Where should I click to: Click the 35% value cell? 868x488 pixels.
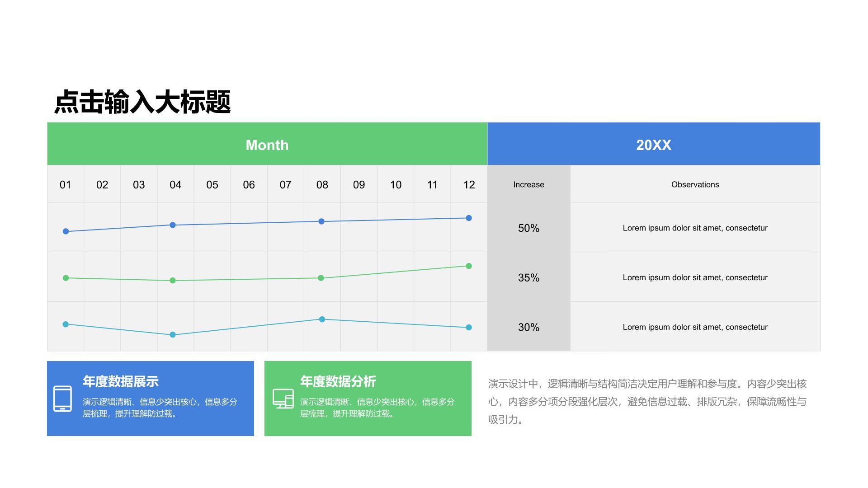click(528, 278)
